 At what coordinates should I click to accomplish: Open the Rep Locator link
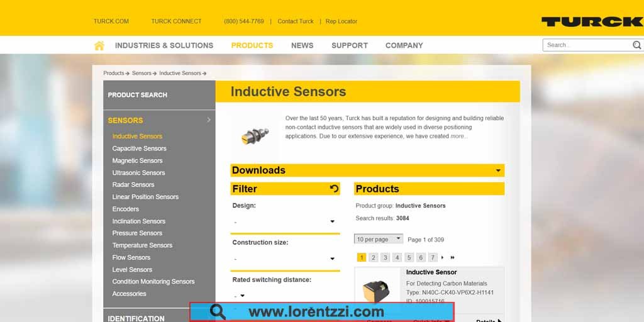click(341, 21)
